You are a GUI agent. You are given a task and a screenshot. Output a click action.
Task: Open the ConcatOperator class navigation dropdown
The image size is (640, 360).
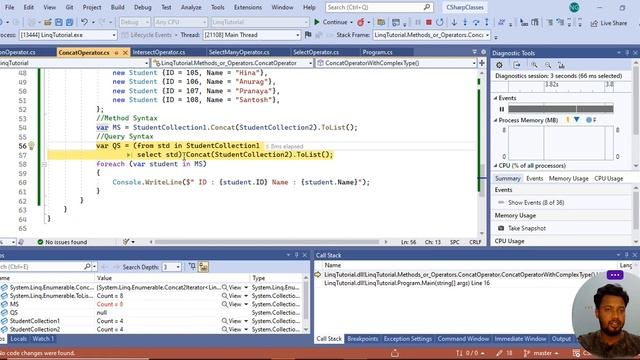232,63
